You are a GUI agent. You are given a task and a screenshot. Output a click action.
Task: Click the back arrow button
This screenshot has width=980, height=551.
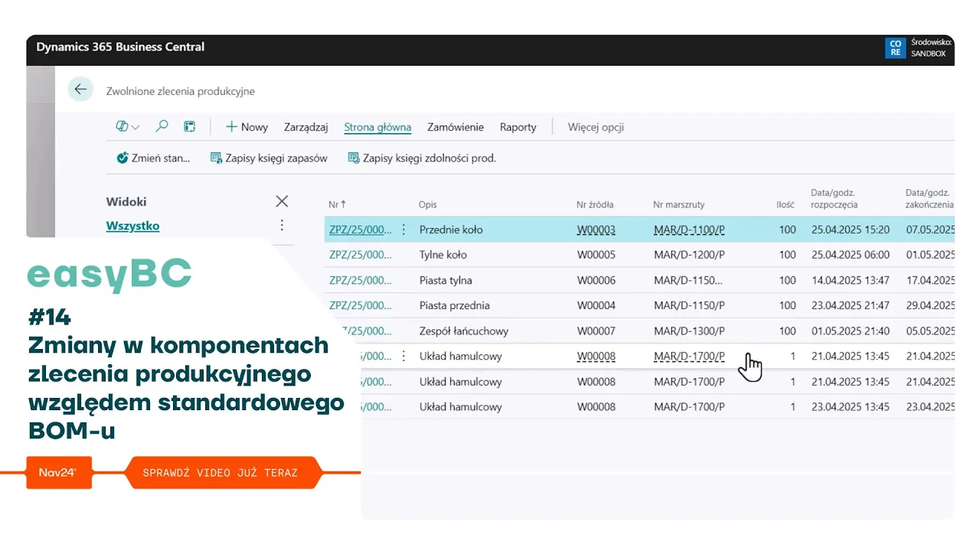(x=80, y=90)
